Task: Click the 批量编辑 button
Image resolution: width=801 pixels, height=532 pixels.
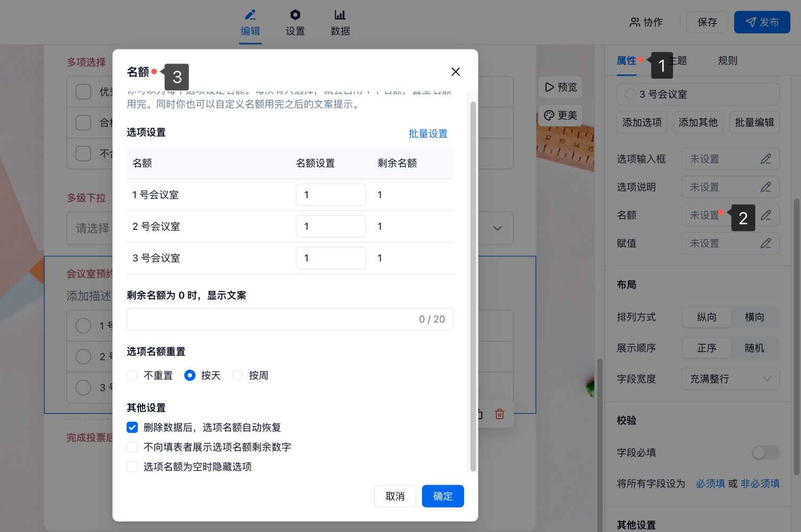Action: tap(754, 123)
